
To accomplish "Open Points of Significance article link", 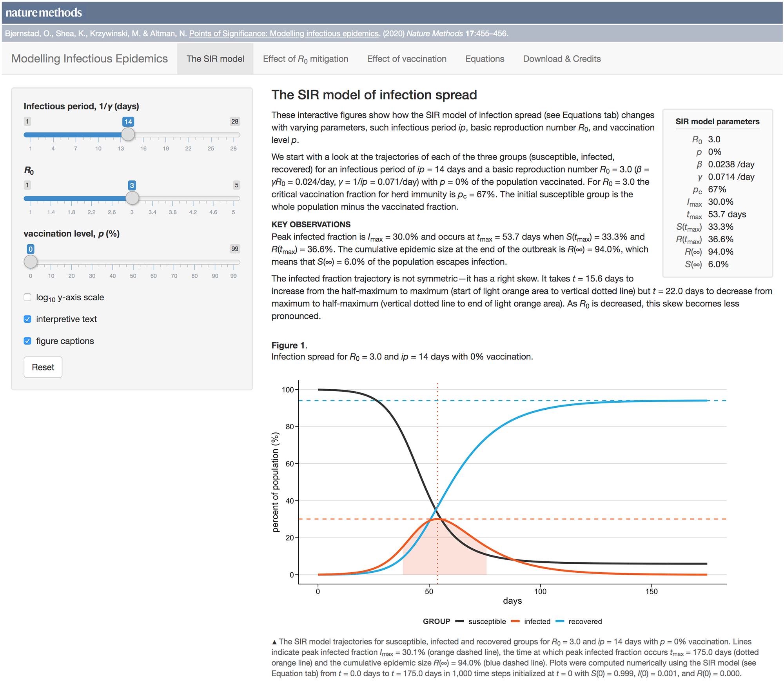I will click(x=284, y=34).
